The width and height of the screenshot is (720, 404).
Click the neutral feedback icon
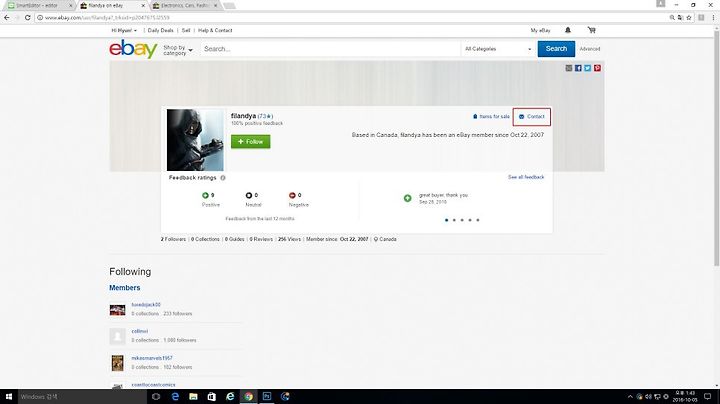pos(249,195)
